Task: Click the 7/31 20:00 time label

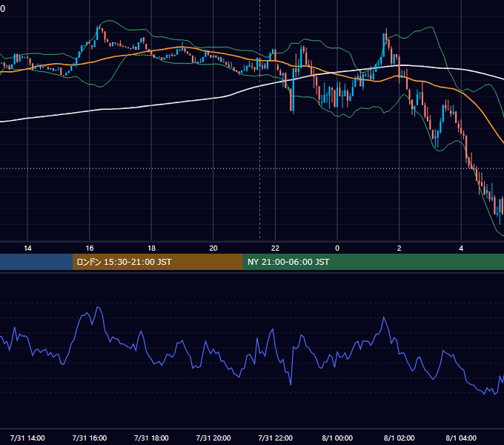Action: tap(213, 438)
